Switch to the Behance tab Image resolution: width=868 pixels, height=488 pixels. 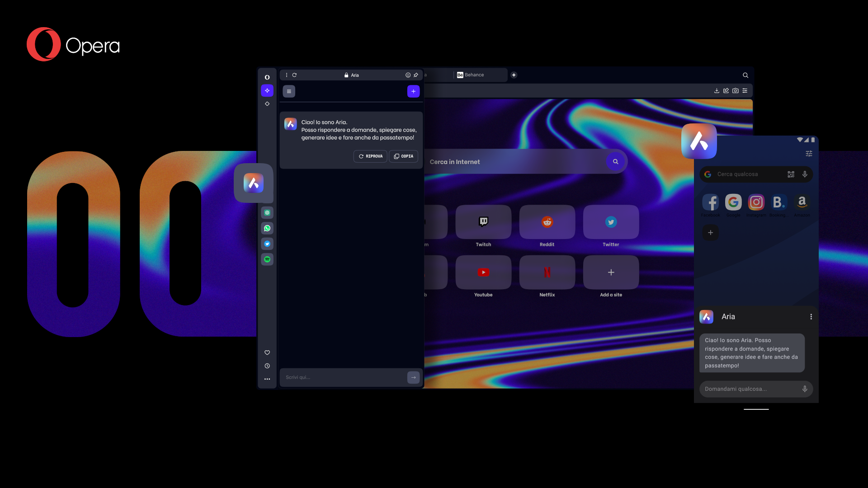pyautogui.click(x=474, y=75)
